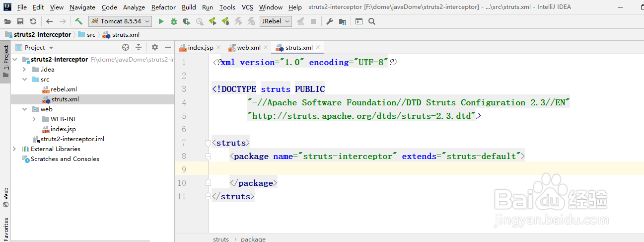This screenshot has width=644, height=242.
Task: Click the Synchronize refresh icon
Action: pyautogui.click(x=33, y=21)
